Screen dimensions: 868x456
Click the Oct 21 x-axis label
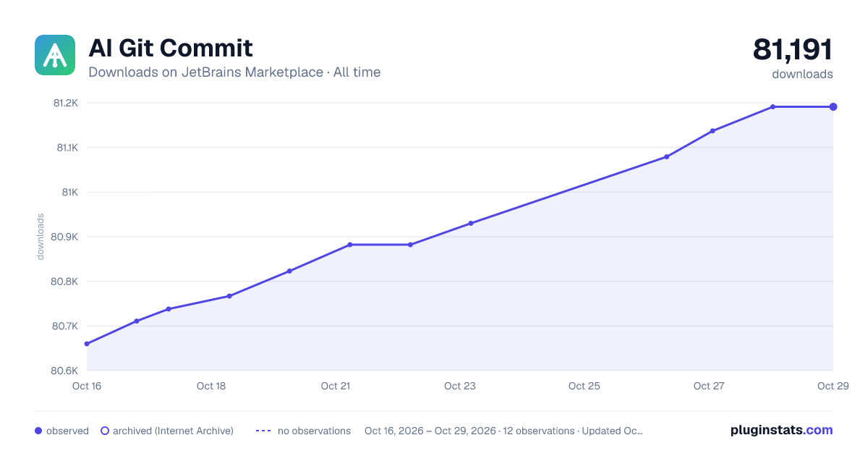click(336, 386)
